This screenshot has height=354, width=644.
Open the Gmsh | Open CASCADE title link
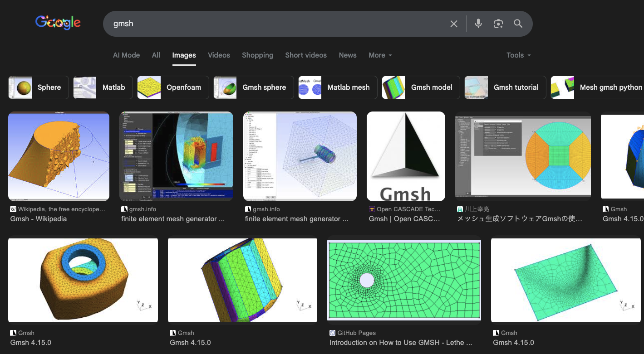click(x=404, y=219)
